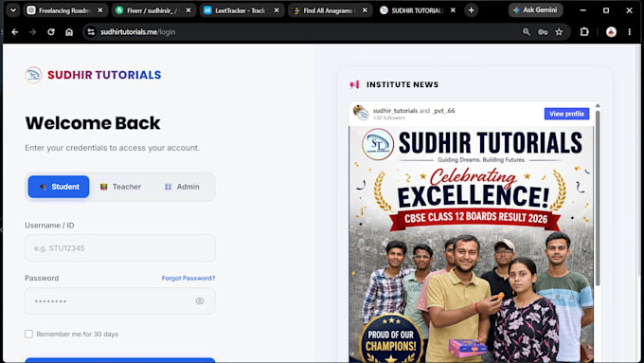The image size is (644, 363).
Task: Click the SUDHIR TUTORIALS brand name
Action: 104,75
